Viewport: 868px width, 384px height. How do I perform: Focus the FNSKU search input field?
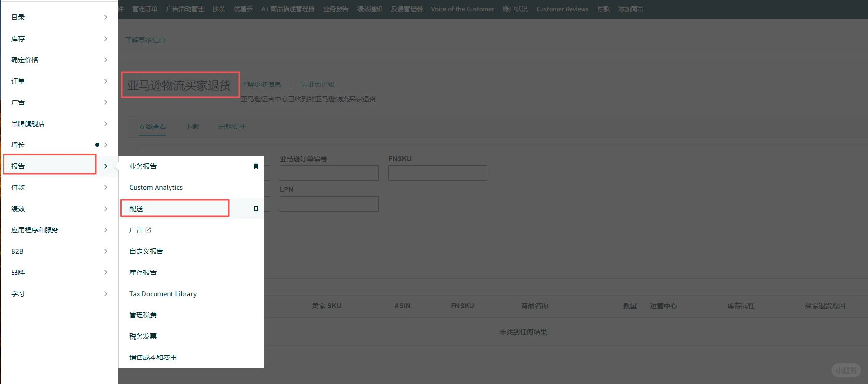pyautogui.click(x=438, y=173)
